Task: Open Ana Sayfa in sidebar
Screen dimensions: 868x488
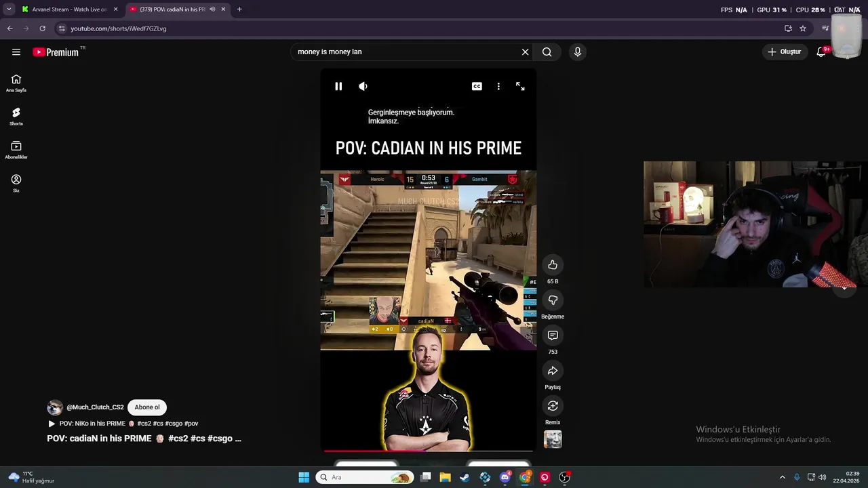Action: click(x=16, y=83)
